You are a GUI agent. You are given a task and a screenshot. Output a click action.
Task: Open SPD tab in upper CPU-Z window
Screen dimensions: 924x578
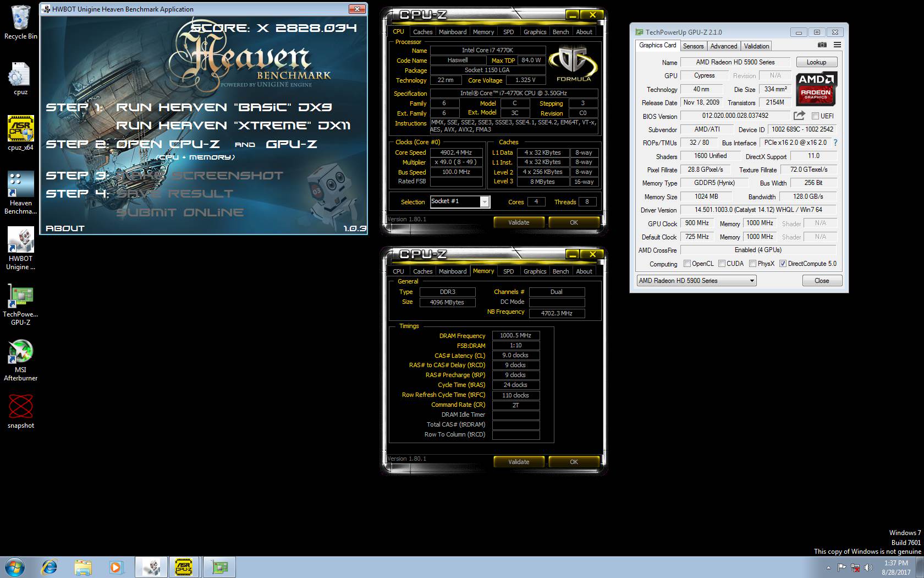(509, 32)
